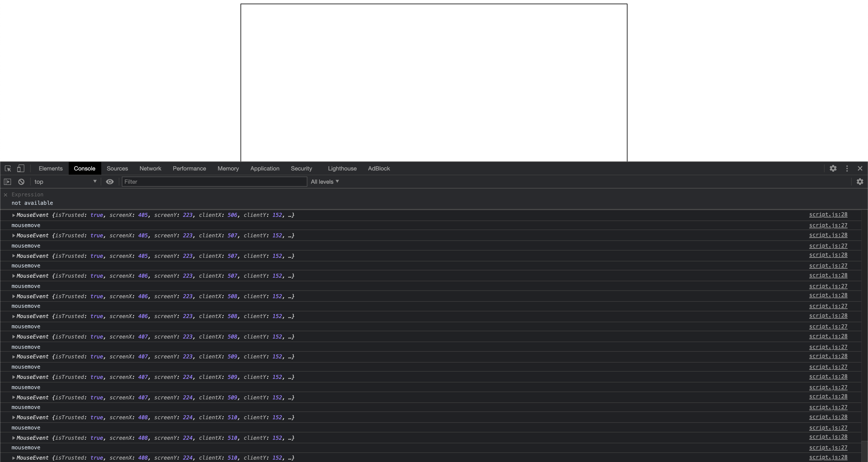Activate the inspect element picker icon
This screenshot has height=462, width=868.
pyautogui.click(x=8, y=168)
